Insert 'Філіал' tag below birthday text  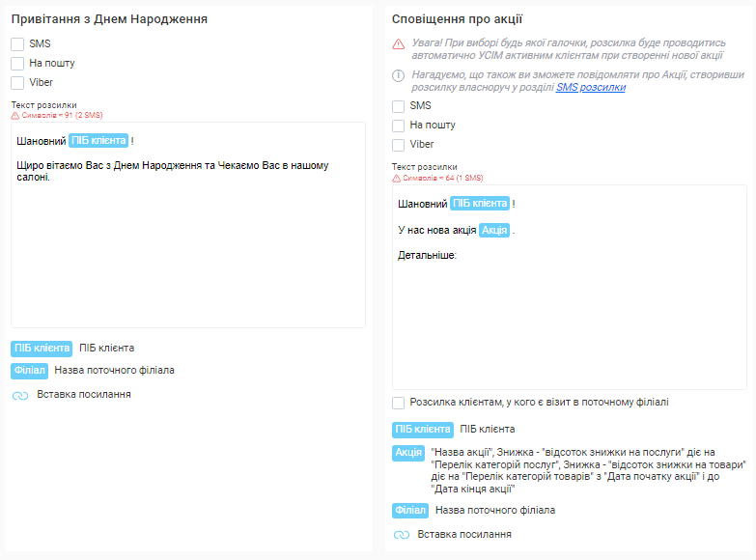coord(29,371)
